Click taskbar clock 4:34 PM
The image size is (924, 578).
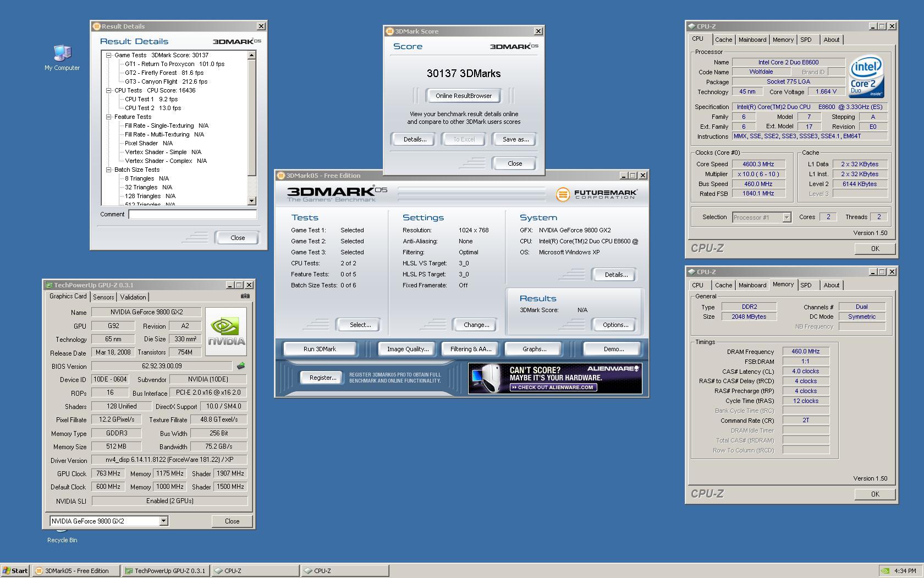[x=905, y=571]
